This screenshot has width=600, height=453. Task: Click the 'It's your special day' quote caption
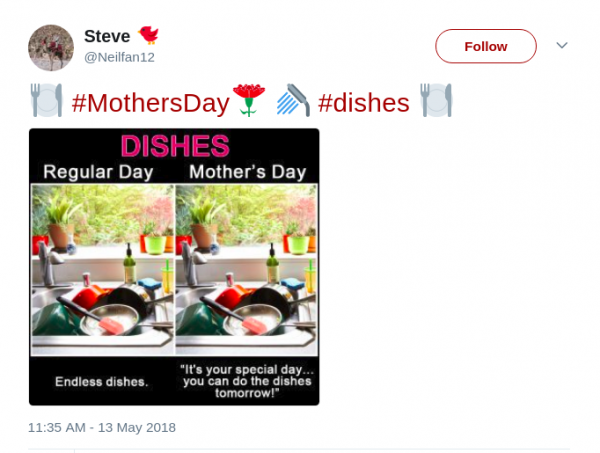[246, 381]
